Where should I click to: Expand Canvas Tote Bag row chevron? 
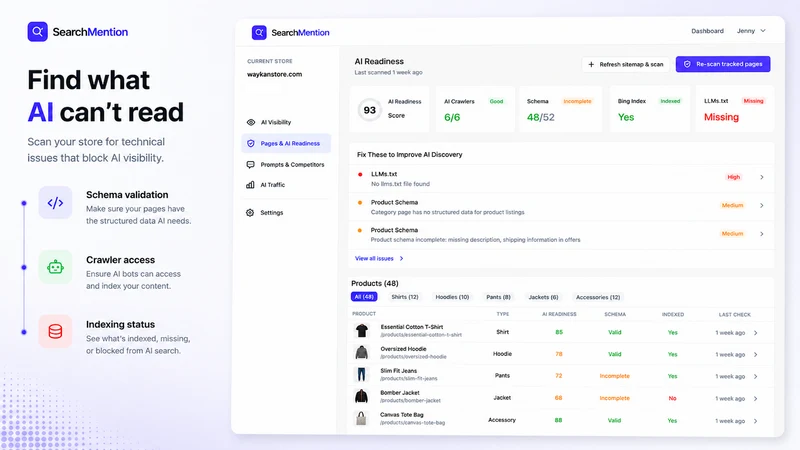pyautogui.click(x=756, y=421)
